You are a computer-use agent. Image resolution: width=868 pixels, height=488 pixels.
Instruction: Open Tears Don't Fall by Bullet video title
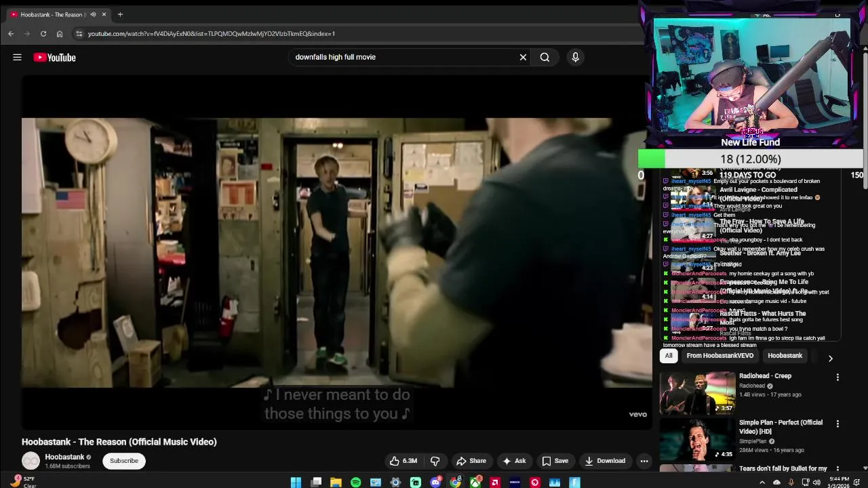(x=783, y=468)
